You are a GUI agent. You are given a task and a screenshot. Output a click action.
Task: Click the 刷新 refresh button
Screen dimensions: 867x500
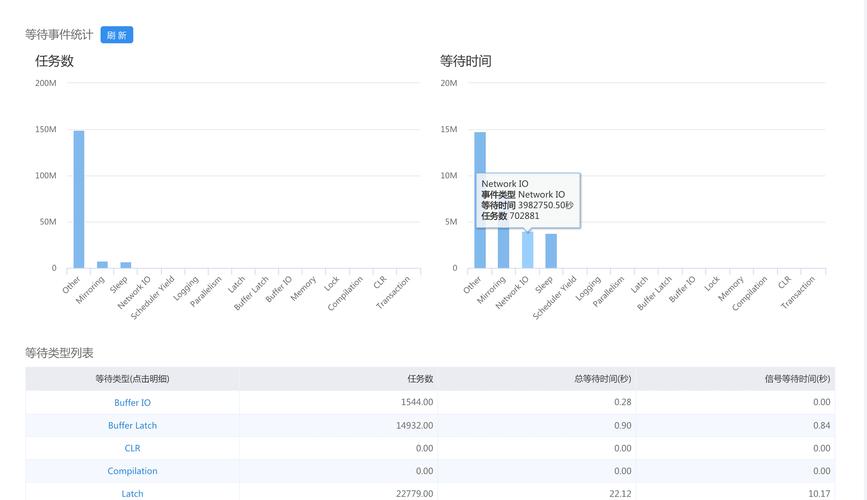pyautogui.click(x=117, y=35)
